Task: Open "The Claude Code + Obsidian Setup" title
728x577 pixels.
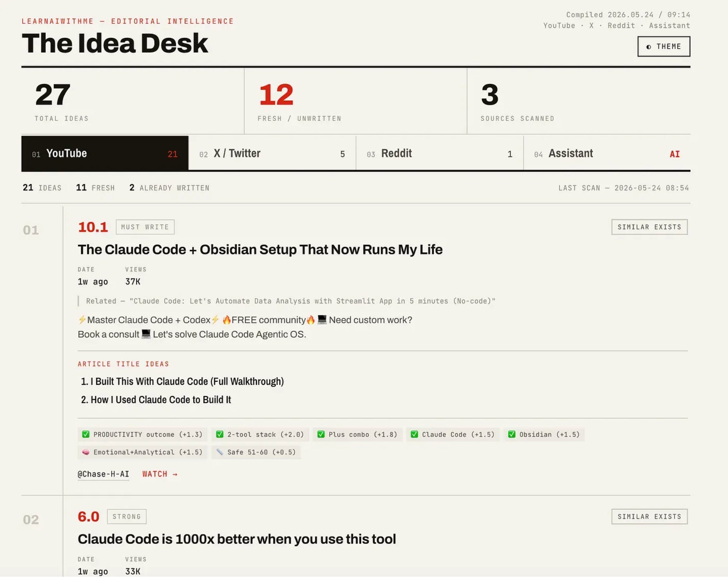Action: pyautogui.click(x=260, y=250)
